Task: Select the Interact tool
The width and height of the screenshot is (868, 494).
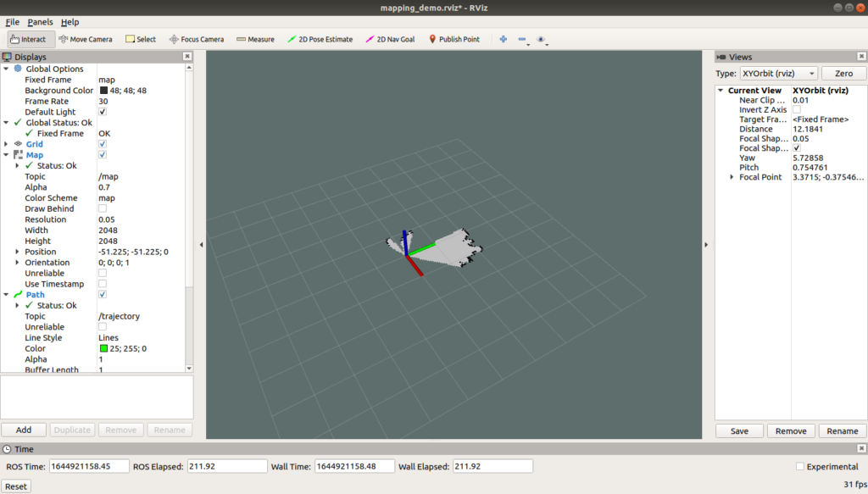Action: pos(31,39)
